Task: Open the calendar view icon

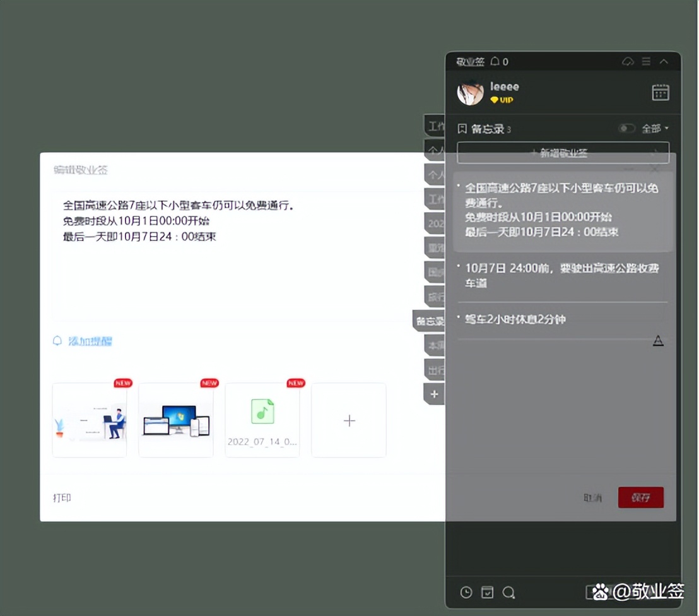Action: tap(661, 92)
